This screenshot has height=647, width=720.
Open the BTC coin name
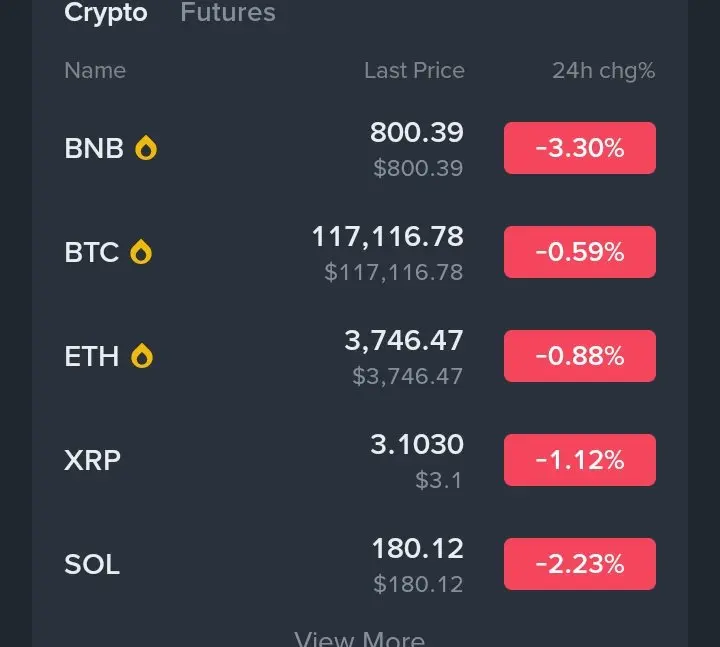coord(91,252)
